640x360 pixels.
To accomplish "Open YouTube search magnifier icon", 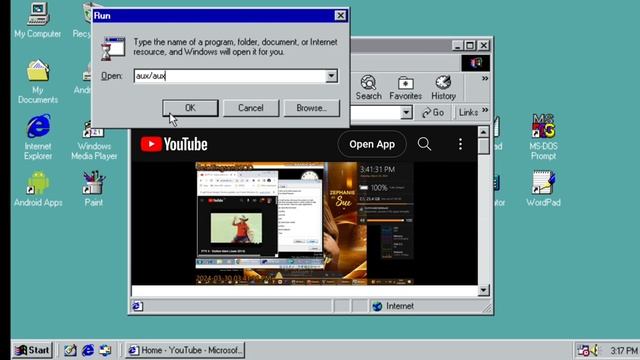I will [x=424, y=144].
